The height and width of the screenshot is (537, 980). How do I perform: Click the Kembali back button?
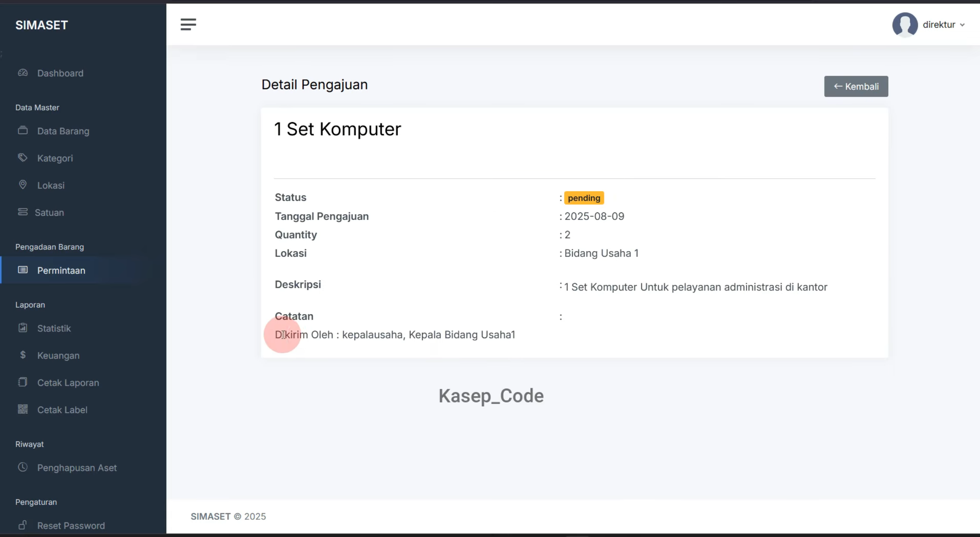[856, 86]
